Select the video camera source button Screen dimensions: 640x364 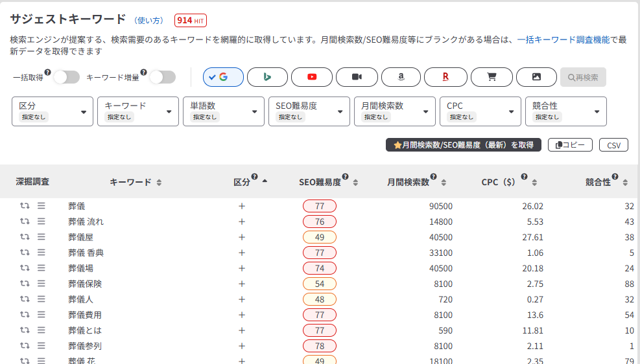click(x=357, y=77)
